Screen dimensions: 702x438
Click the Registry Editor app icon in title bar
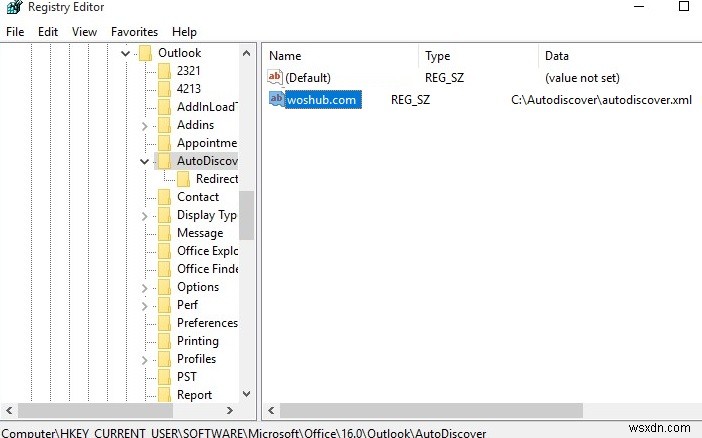pyautogui.click(x=14, y=7)
